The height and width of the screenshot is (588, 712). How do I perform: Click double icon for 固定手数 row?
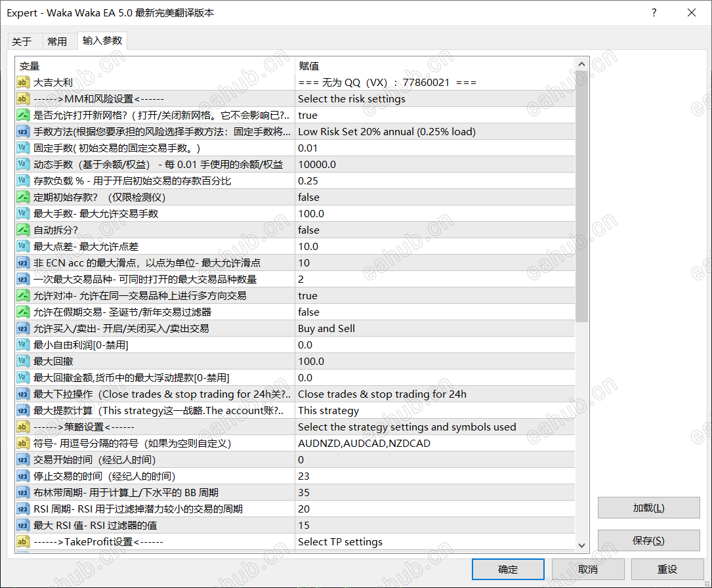pos(23,148)
